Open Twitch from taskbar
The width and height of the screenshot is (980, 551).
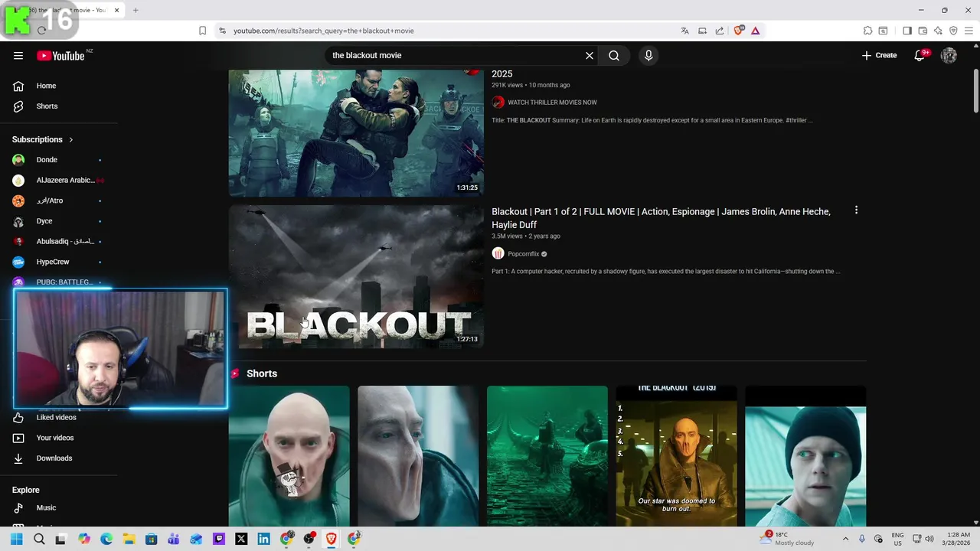point(219,539)
